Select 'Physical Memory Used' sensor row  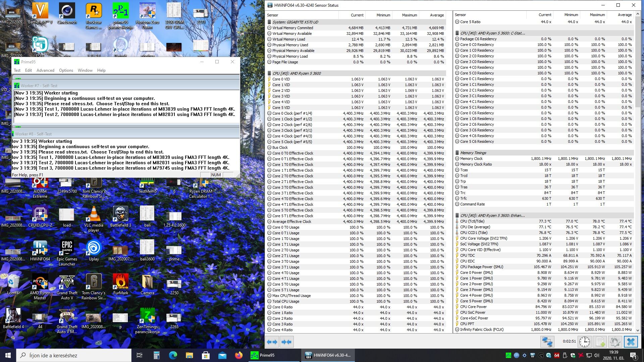coord(356,45)
